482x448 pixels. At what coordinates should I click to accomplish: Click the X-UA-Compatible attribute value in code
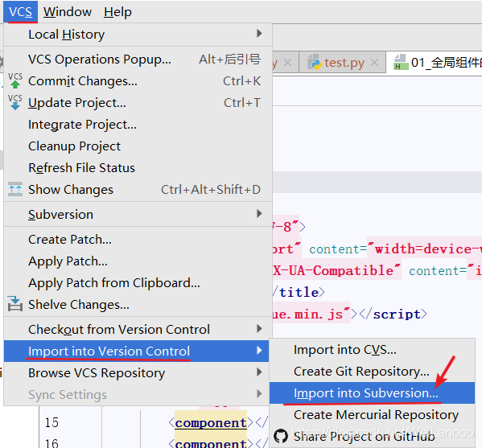(337, 271)
